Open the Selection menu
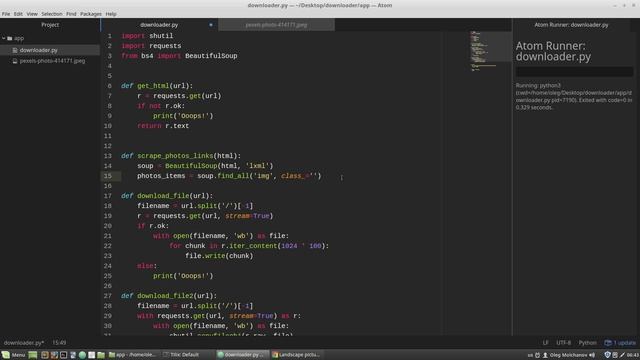Image resolution: width=640 pixels, height=360 pixels. (x=52, y=14)
